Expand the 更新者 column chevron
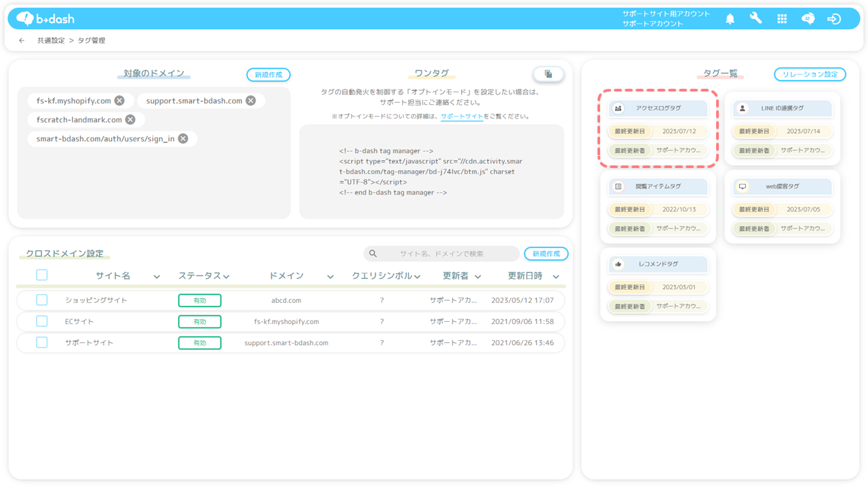The image size is (868, 488). (x=478, y=277)
